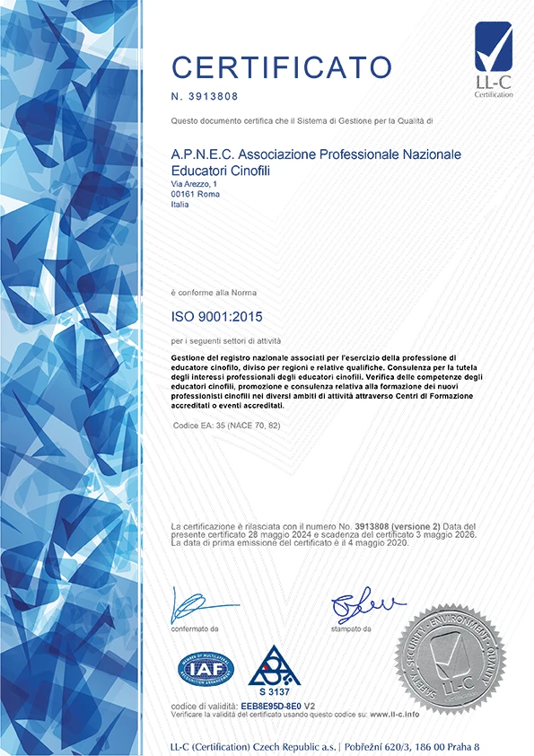Click validity code EEB8E95D-8E0

271,707
